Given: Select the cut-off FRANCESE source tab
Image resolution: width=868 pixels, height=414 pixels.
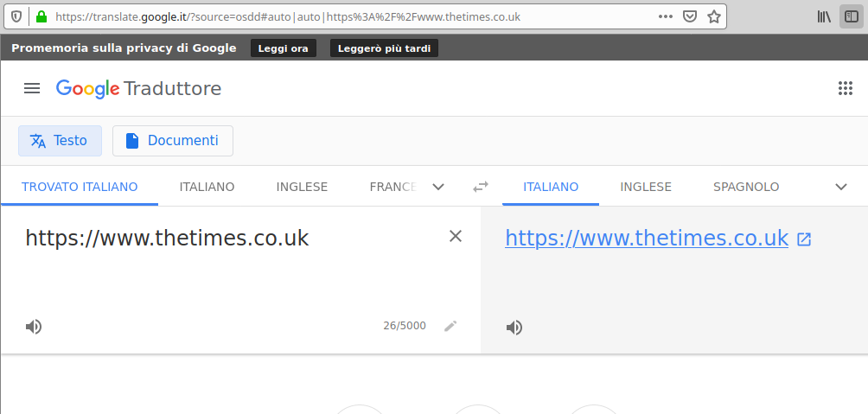Looking at the screenshot, I should [393, 187].
